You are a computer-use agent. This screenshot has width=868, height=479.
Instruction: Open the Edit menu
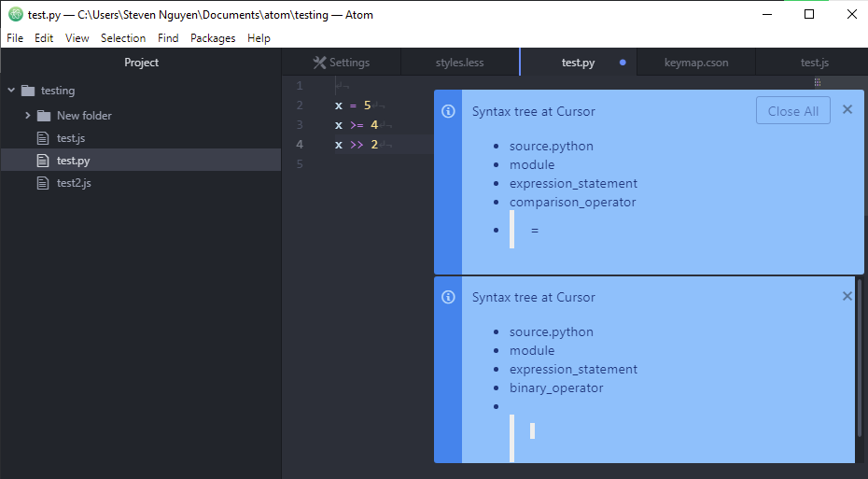point(44,38)
